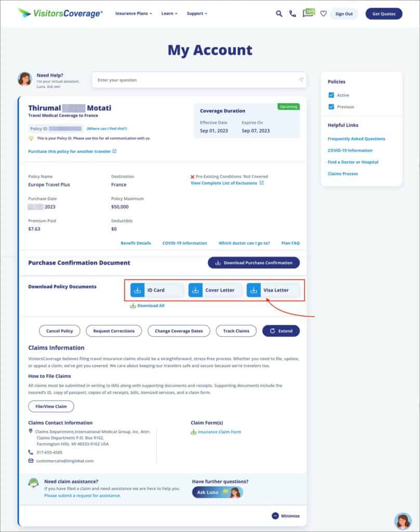
Task: Click the Minimize circle icon
Action: (x=275, y=516)
